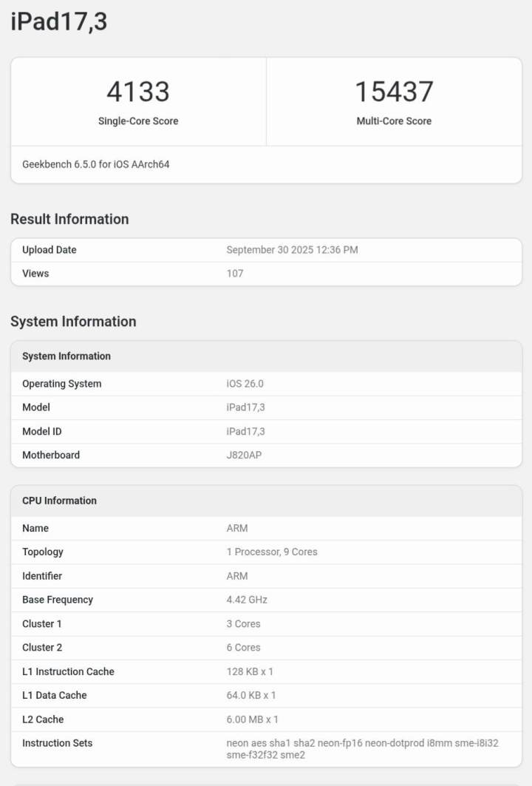
Task: Click the 4133 single-core score
Action: tap(138, 92)
